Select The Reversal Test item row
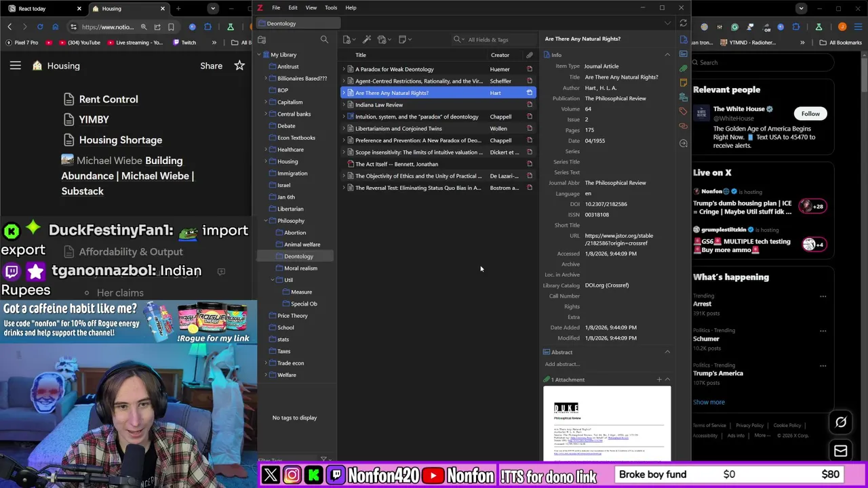Screen dimensions: 868x488 [438, 188]
